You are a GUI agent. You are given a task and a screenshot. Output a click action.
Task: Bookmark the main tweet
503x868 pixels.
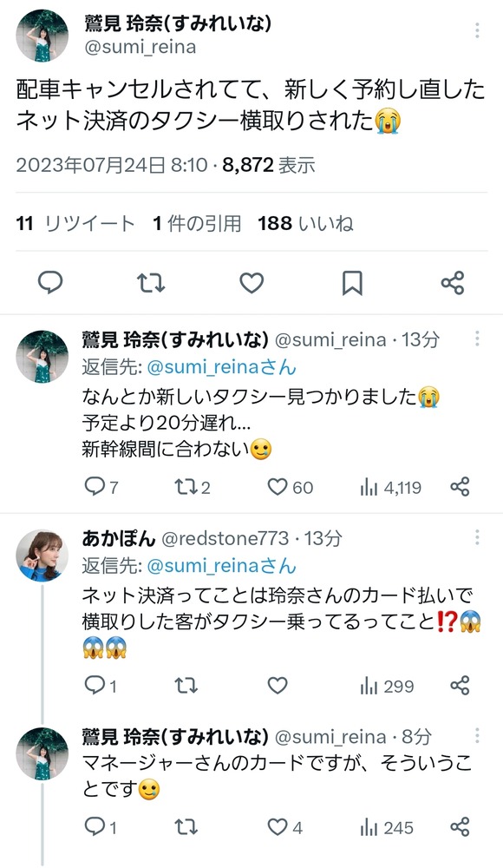coord(350,283)
